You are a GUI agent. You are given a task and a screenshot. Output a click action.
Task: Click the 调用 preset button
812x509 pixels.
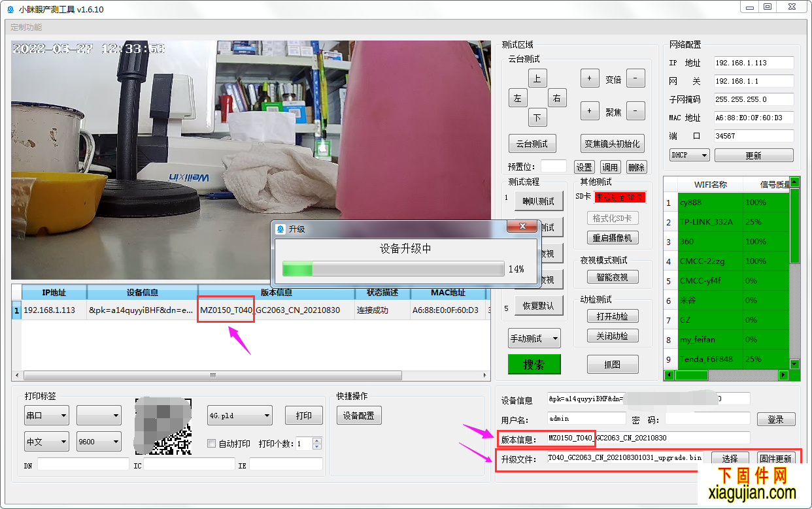[x=610, y=167]
